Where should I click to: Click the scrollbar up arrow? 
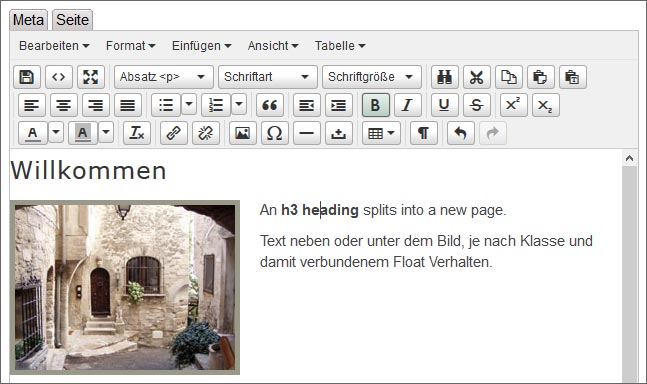click(x=629, y=158)
